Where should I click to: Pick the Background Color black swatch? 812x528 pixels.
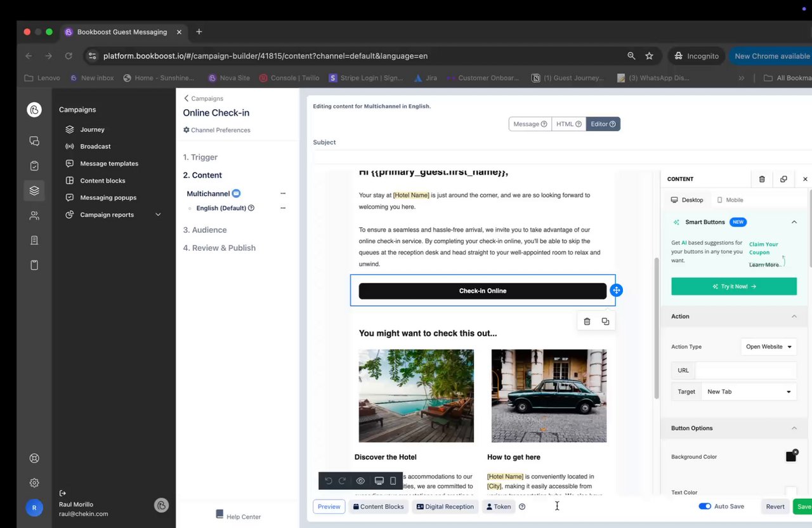[790, 457]
